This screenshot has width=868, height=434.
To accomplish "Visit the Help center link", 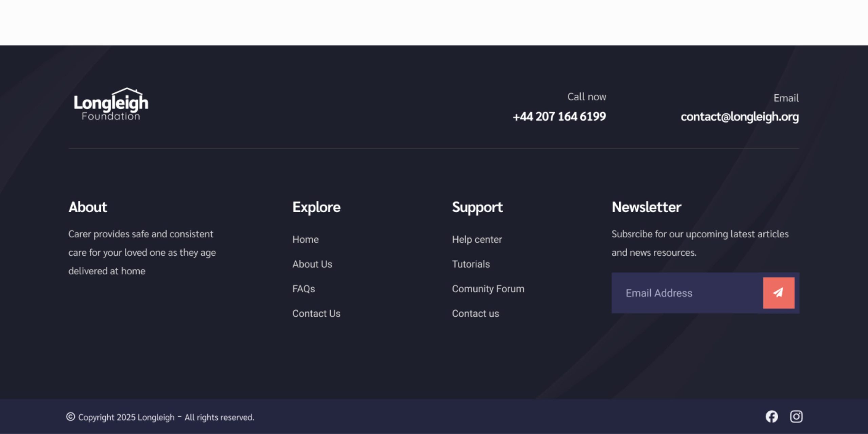I will click(x=477, y=239).
